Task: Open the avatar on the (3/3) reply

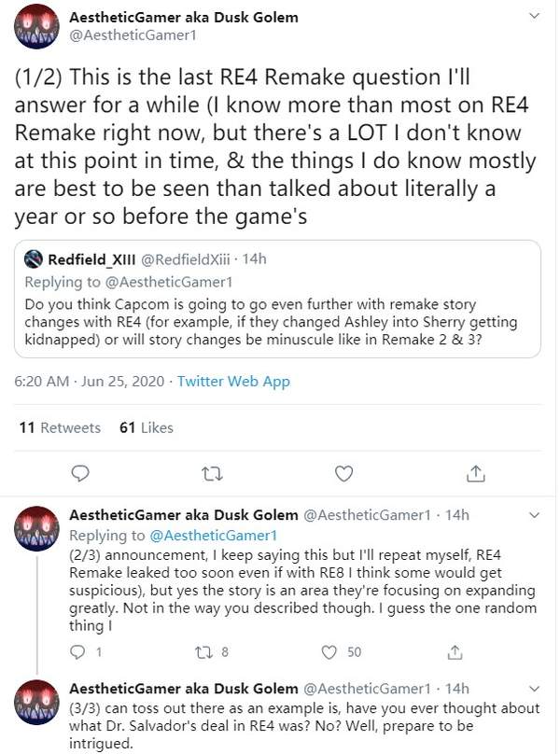Action: [39, 711]
